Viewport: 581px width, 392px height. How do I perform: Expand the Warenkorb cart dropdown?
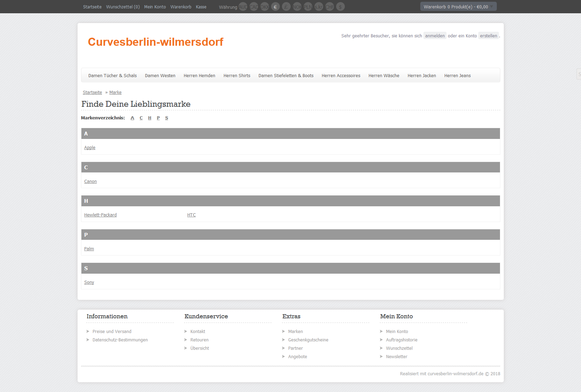click(x=458, y=7)
